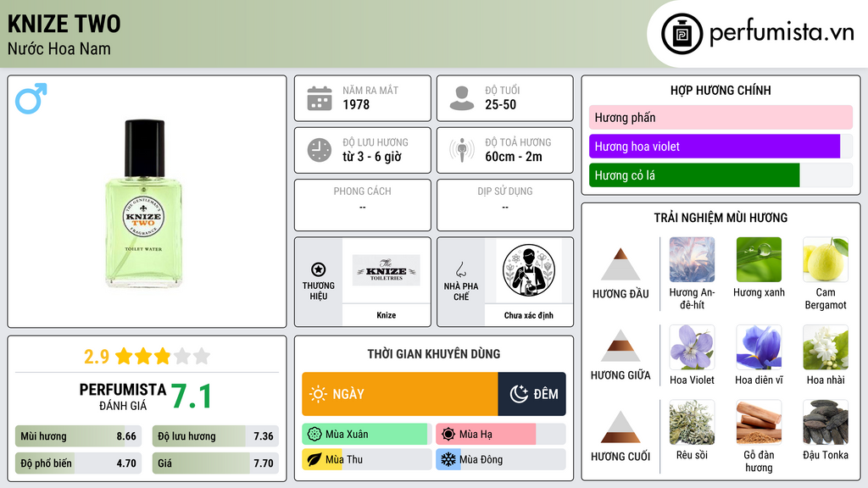Click the star badge icon above Thương hiệu

[x=319, y=269]
